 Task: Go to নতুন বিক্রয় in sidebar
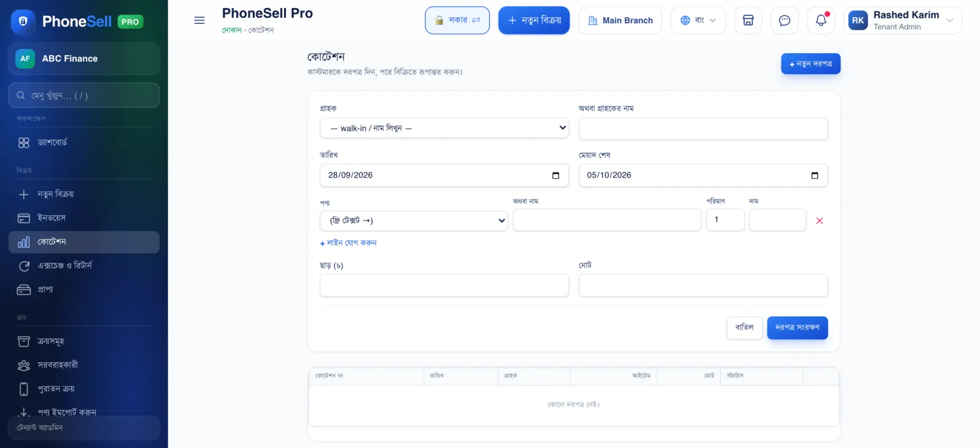click(84, 194)
